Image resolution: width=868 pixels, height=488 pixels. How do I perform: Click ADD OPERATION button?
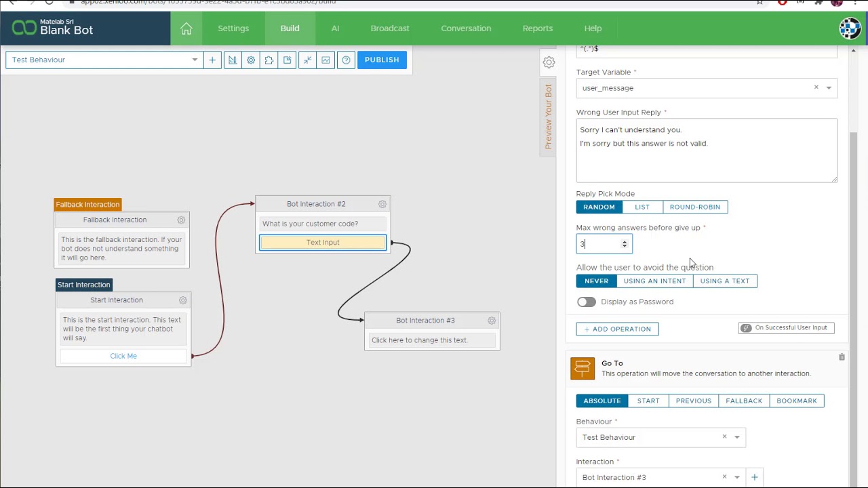point(617,329)
